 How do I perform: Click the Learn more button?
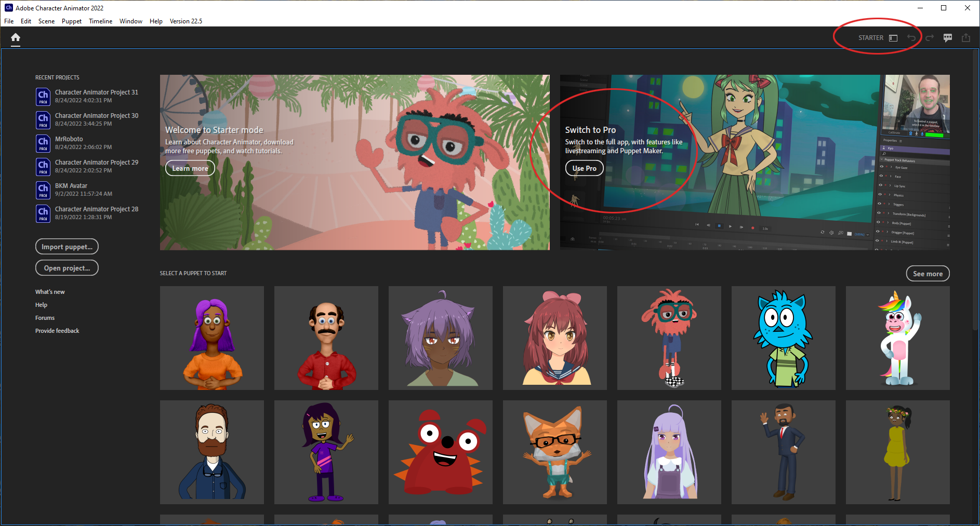(190, 168)
